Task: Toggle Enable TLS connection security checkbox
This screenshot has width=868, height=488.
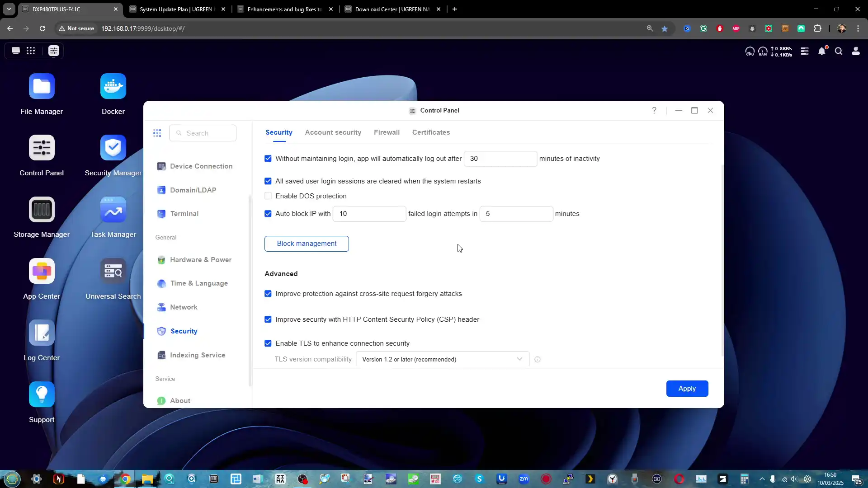Action: click(268, 343)
